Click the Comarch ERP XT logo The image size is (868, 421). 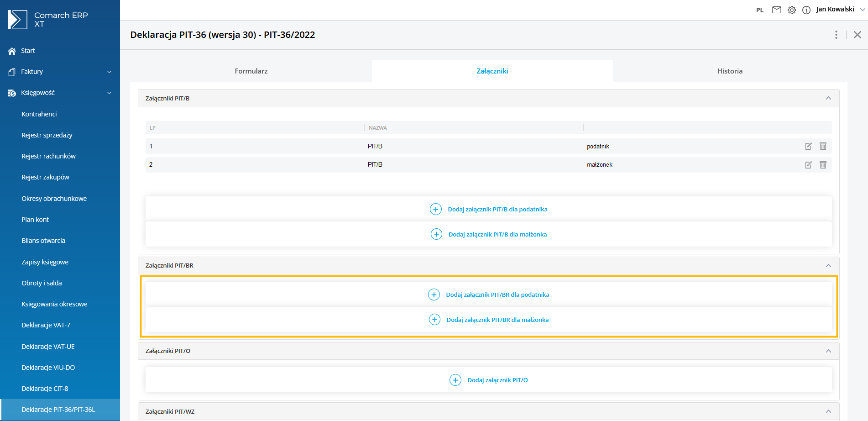48,20
